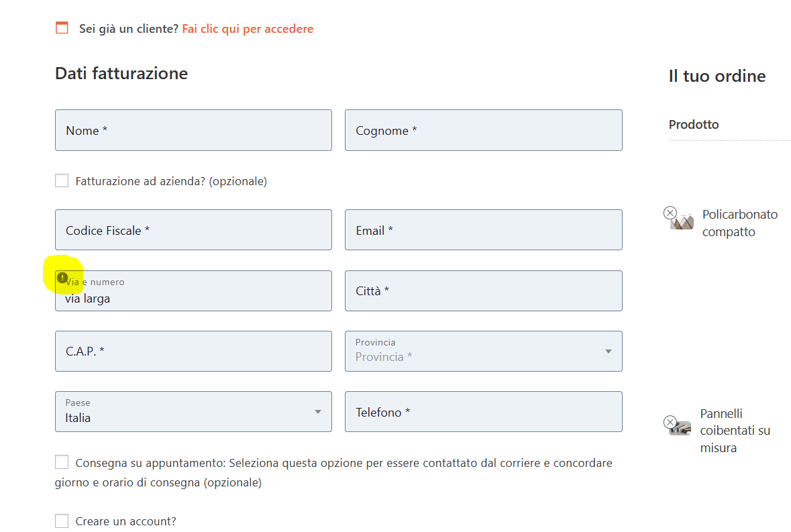Remove Pannelli coibentati su misura item
Image resolution: width=791 pixels, height=532 pixels.
tap(670, 422)
